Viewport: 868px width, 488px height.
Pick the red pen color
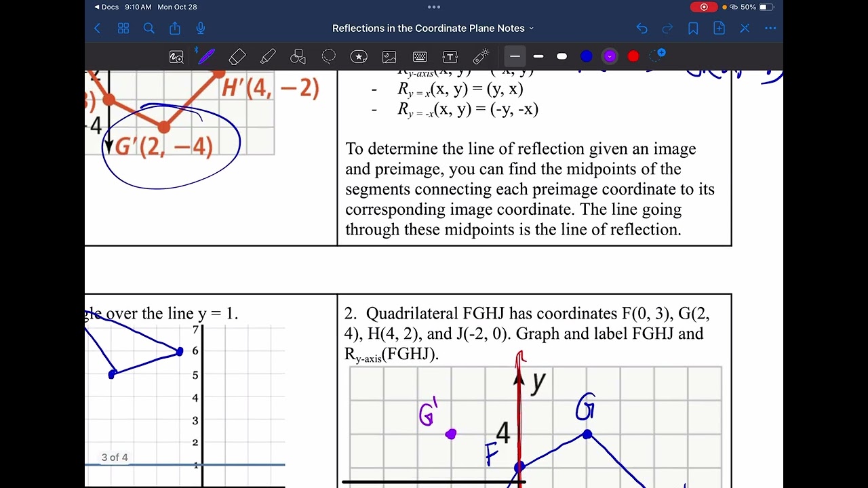633,56
